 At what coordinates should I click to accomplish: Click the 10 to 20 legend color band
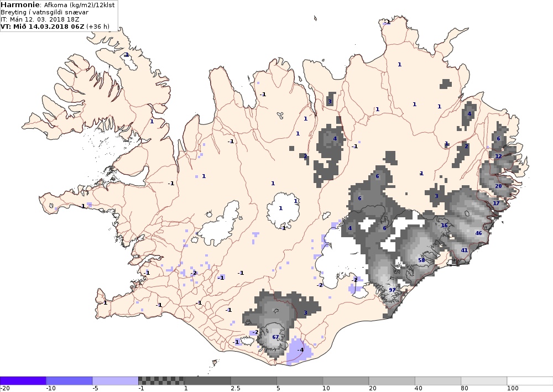346,381
